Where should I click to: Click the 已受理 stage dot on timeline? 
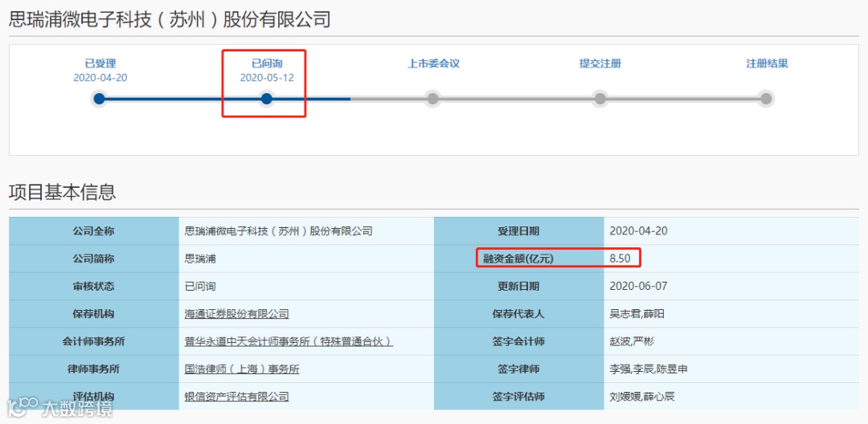[x=99, y=99]
